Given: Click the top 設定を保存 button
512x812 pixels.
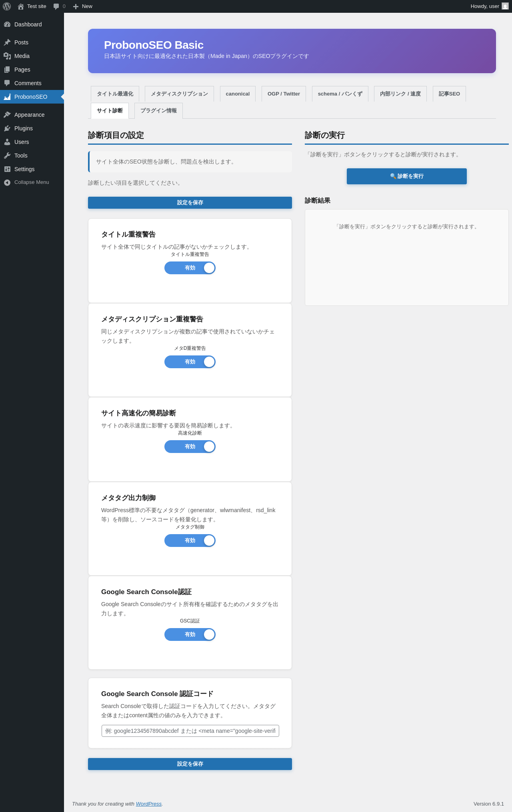Looking at the screenshot, I should [x=190, y=203].
